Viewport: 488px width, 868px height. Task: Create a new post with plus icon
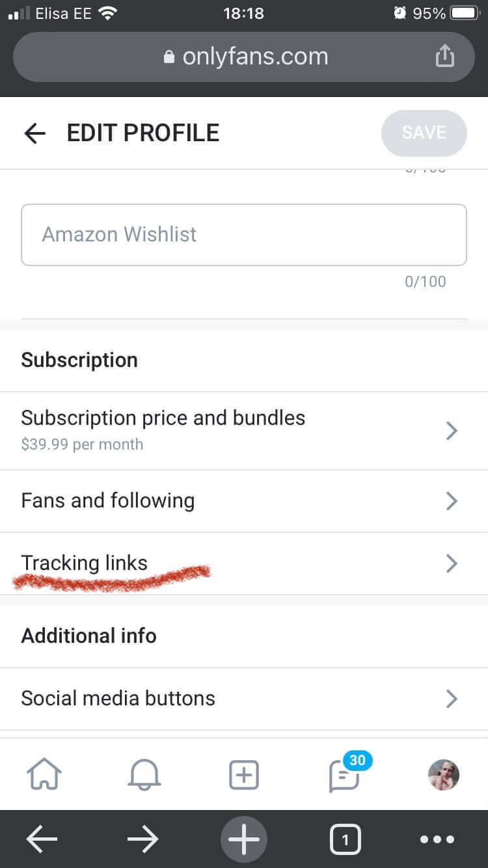tap(244, 775)
